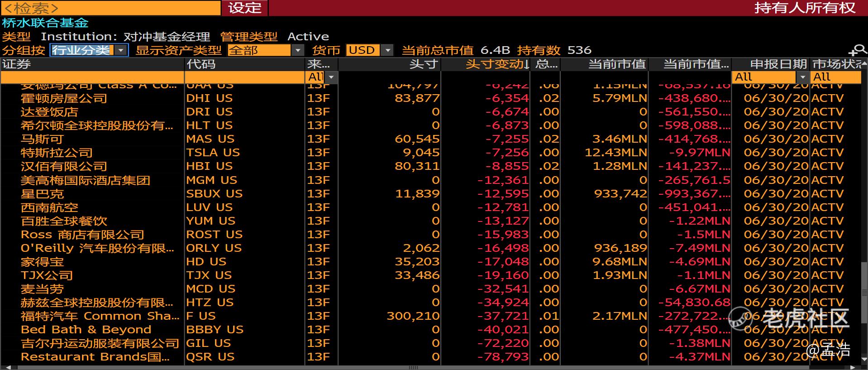
Task: Click the 百胜全球餐饮 security name
Action: coord(64,221)
